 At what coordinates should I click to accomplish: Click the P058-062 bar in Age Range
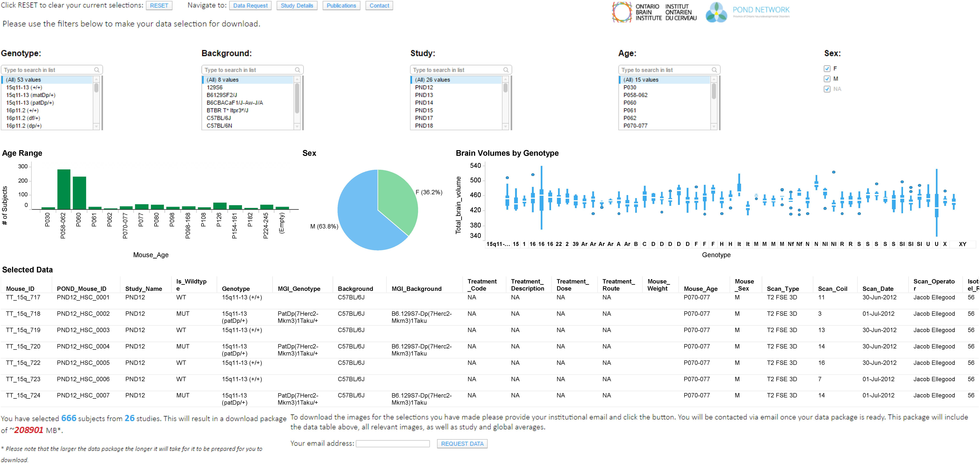point(64,189)
